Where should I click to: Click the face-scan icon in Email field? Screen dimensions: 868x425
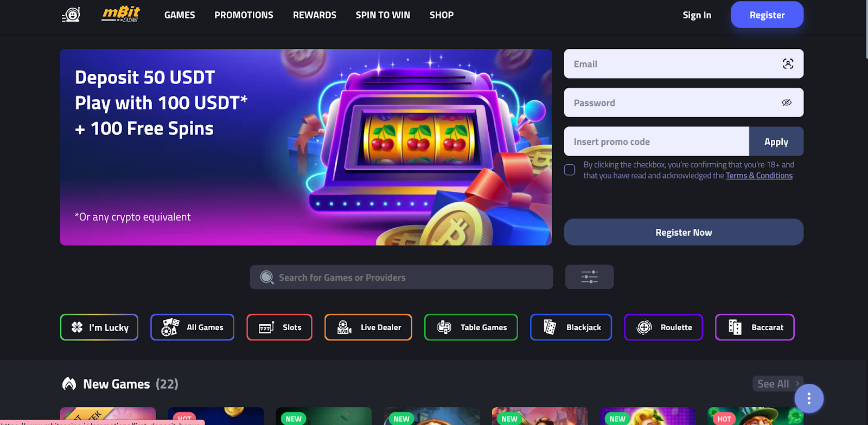pyautogui.click(x=788, y=64)
